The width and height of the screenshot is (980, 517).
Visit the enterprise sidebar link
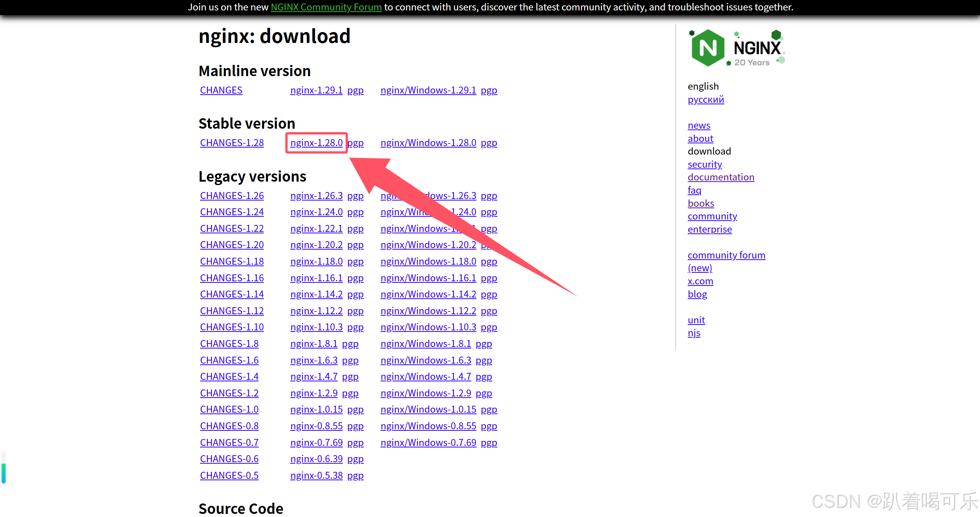click(x=709, y=230)
